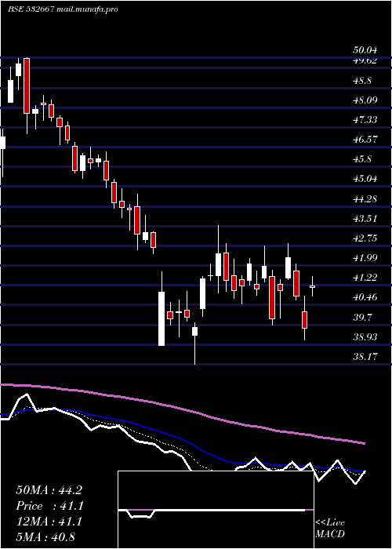Click the 41.22 price level label
This screenshot has width=392, height=549.
pyautogui.click(x=365, y=278)
